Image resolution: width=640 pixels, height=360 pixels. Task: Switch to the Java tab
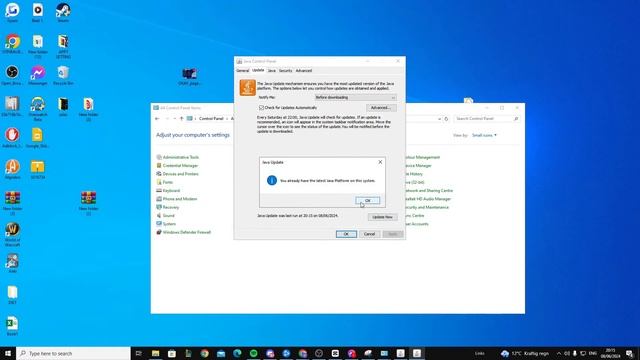point(271,71)
